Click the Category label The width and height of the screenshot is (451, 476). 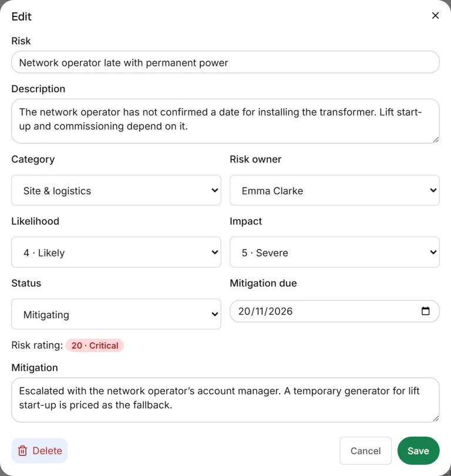pos(33,160)
